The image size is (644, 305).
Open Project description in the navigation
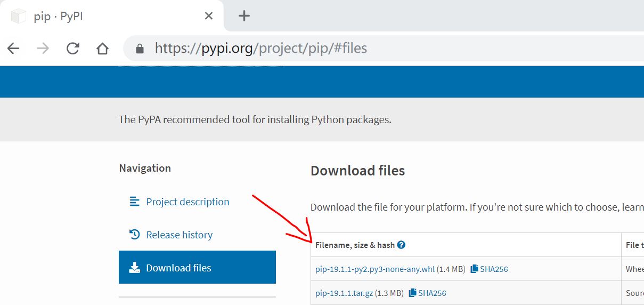pyautogui.click(x=188, y=202)
